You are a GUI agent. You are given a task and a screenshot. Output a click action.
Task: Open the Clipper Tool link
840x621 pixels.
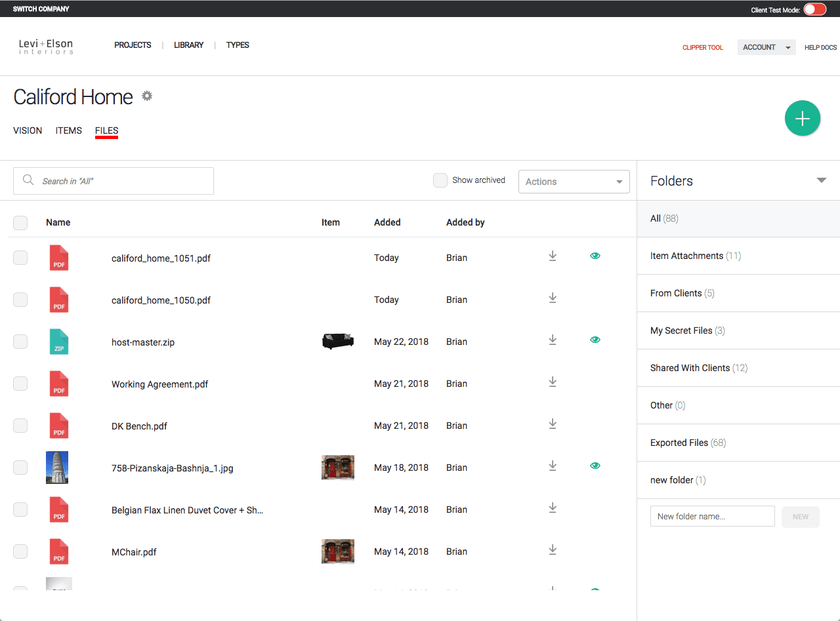pos(702,48)
